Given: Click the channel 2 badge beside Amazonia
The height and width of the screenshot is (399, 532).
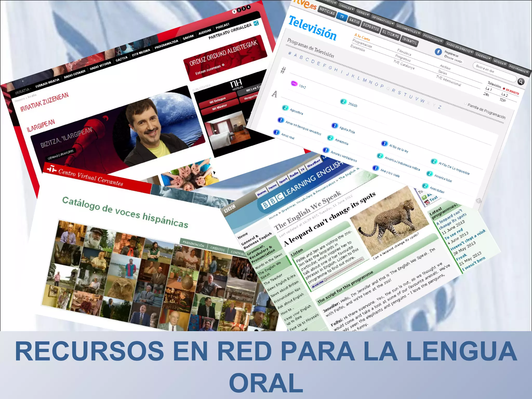Looking at the screenshot, I should [330, 138].
